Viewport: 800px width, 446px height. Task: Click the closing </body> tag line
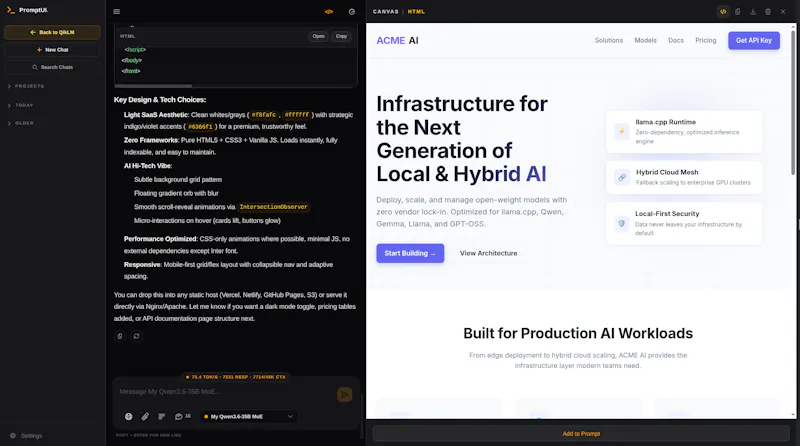132,60
